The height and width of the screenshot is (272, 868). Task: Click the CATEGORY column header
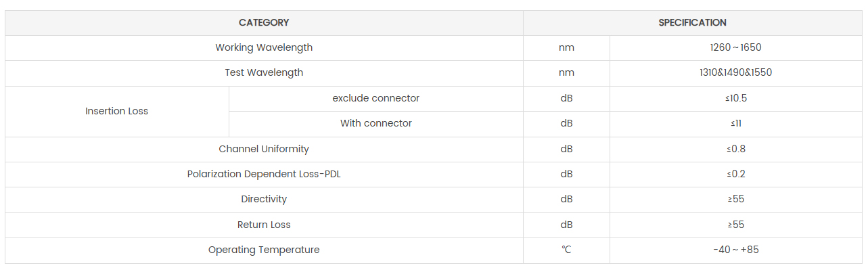[x=264, y=23]
